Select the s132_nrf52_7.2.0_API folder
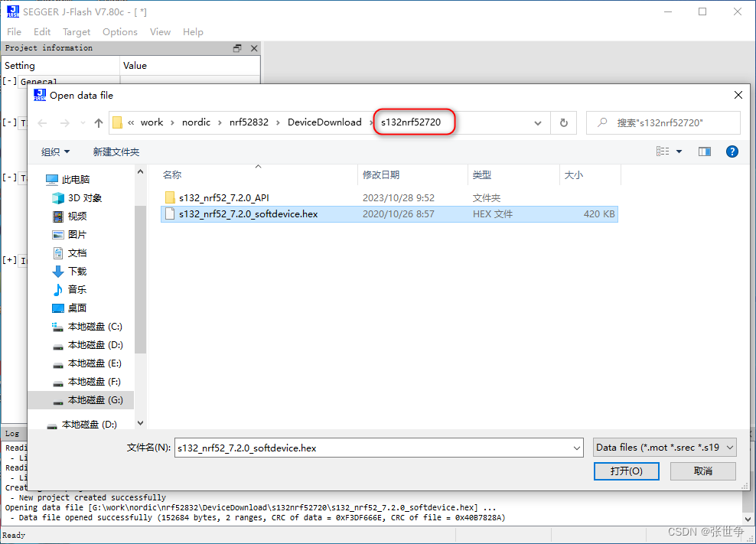 click(223, 197)
